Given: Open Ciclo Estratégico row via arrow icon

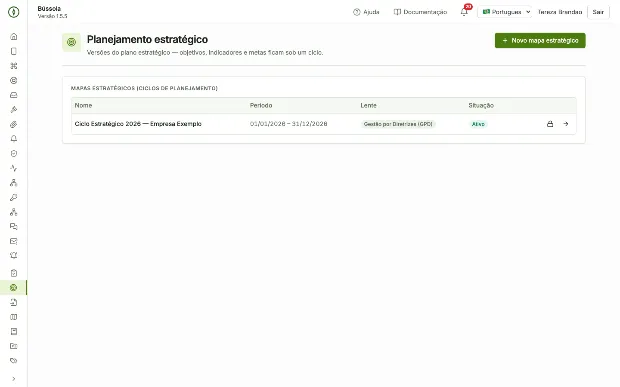Looking at the screenshot, I should (x=566, y=124).
